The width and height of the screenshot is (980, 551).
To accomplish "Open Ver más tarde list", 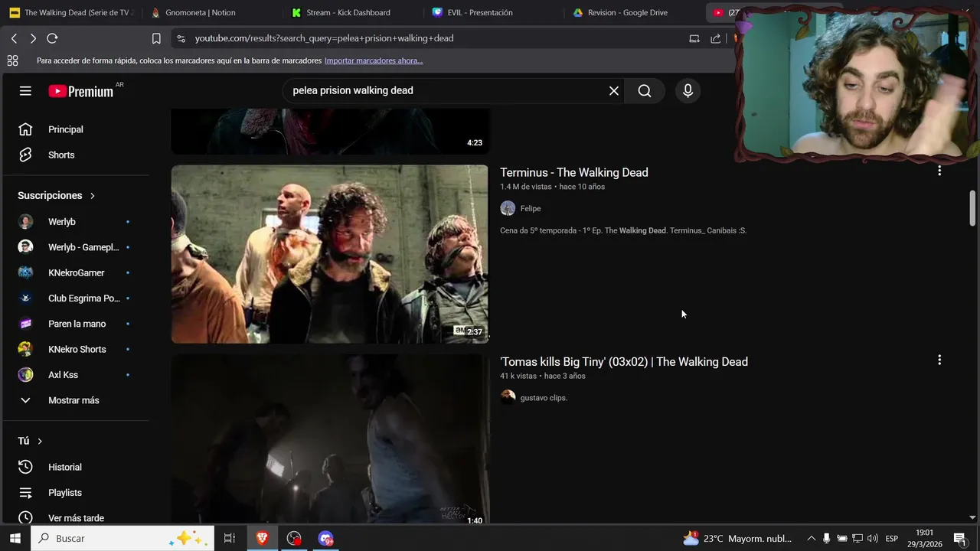I will click(77, 517).
